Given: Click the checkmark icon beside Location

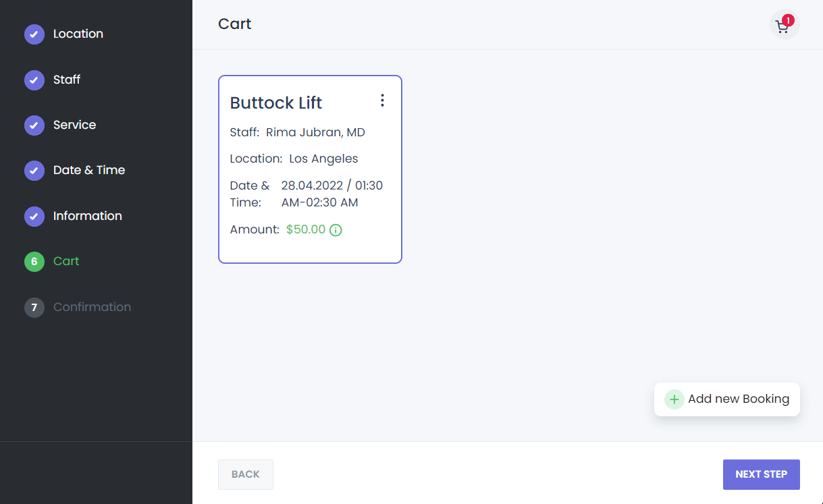Looking at the screenshot, I should pyautogui.click(x=34, y=34).
